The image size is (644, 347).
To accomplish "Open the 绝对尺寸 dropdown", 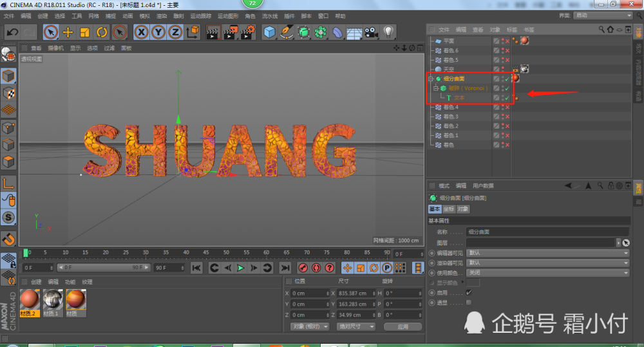I will tap(355, 326).
